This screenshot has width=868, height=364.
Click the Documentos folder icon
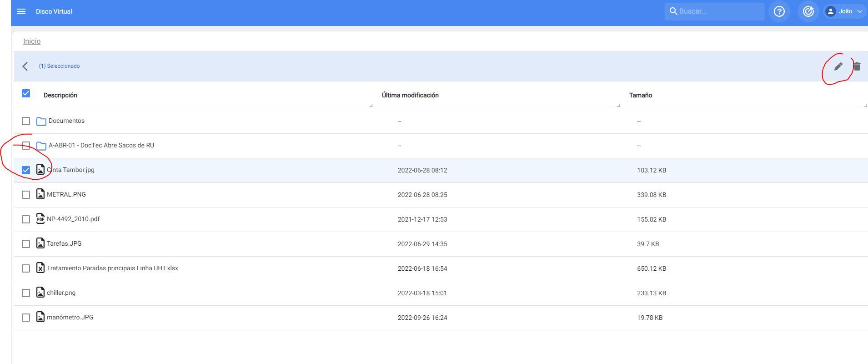(x=41, y=121)
